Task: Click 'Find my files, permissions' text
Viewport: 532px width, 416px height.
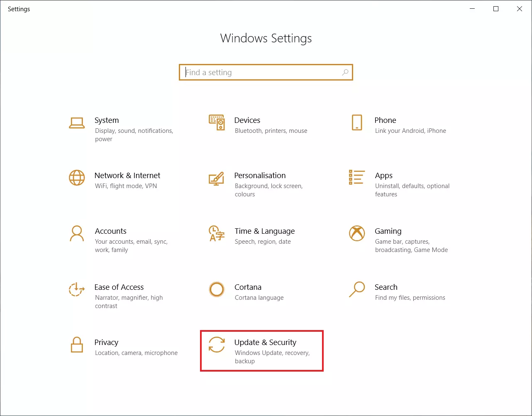Action: pyautogui.click(x=410, y=298)
